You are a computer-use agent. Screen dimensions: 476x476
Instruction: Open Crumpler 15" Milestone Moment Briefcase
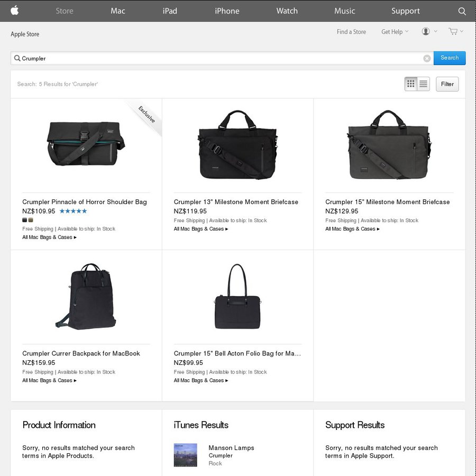(387, 202)
